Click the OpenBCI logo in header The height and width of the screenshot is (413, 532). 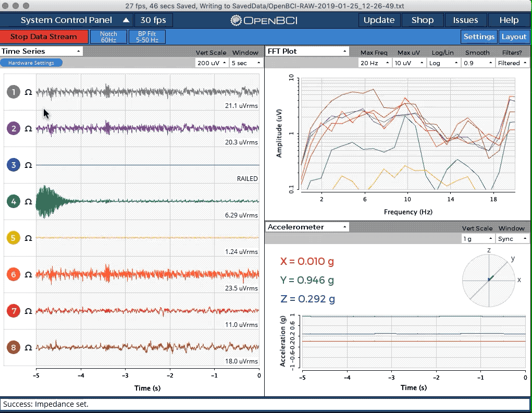[x=264, y=20]
